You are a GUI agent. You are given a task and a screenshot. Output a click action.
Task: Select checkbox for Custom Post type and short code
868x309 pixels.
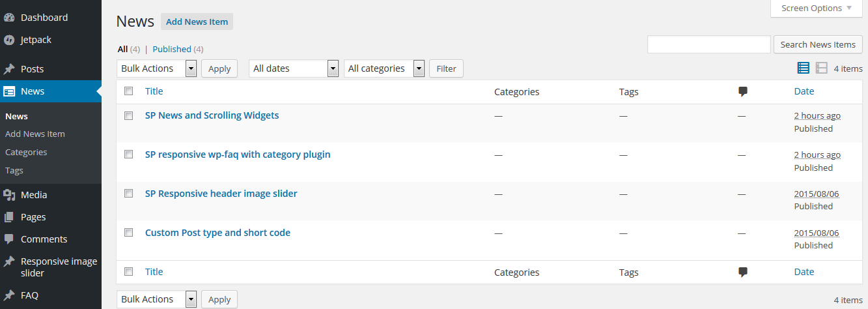(x=128, y=232)
